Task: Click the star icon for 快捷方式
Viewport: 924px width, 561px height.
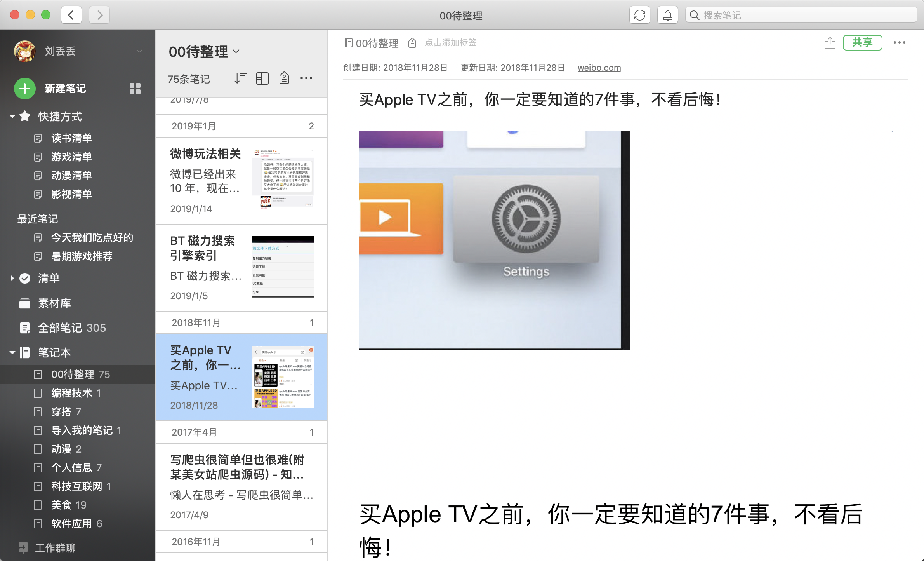Action: click(25, 116)
